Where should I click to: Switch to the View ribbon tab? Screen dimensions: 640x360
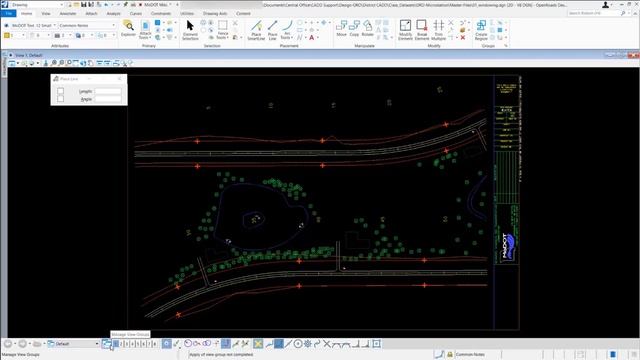[46, 13]
